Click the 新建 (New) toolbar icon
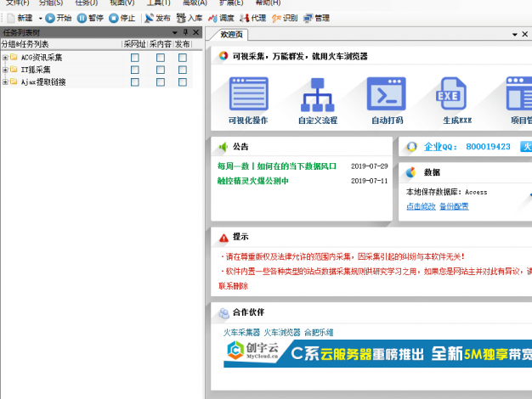532x399 pixels. (11, 18)
